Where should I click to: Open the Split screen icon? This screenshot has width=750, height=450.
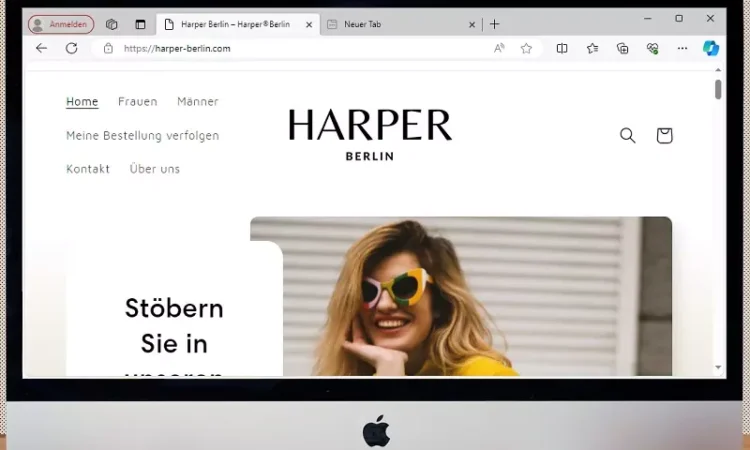(562, 48)
